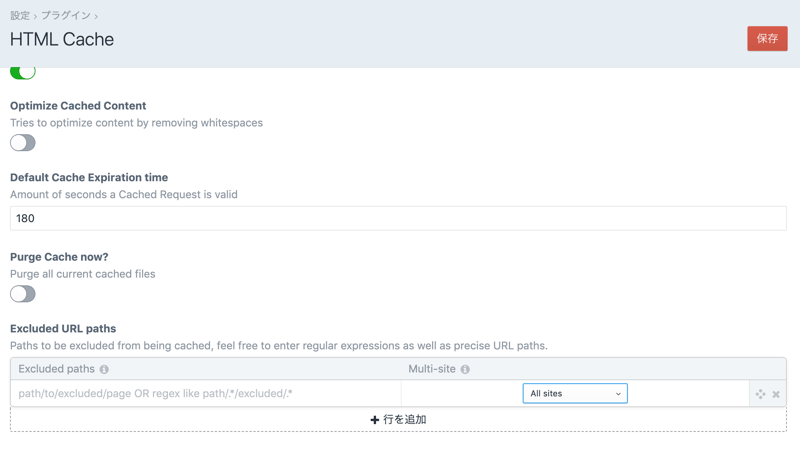Toggle Purge Cache now switch
800x455 pixels.
coord(23,294)
